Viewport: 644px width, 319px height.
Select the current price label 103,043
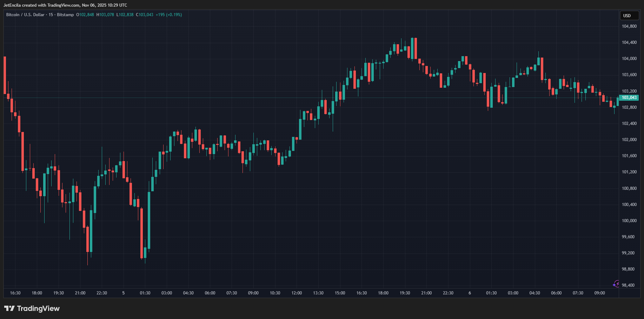pos(629,98)
